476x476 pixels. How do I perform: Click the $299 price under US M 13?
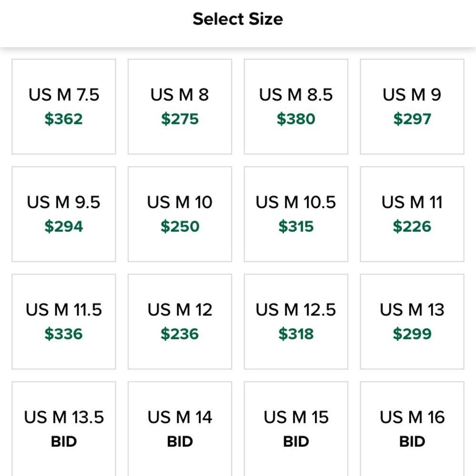(412, 334)
